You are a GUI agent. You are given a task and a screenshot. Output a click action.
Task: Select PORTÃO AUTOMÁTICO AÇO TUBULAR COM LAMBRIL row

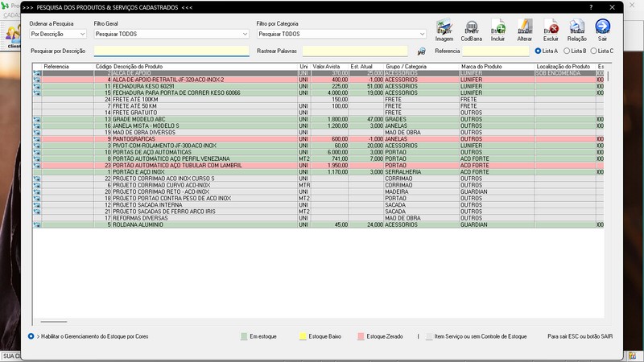tap(318, 166)
